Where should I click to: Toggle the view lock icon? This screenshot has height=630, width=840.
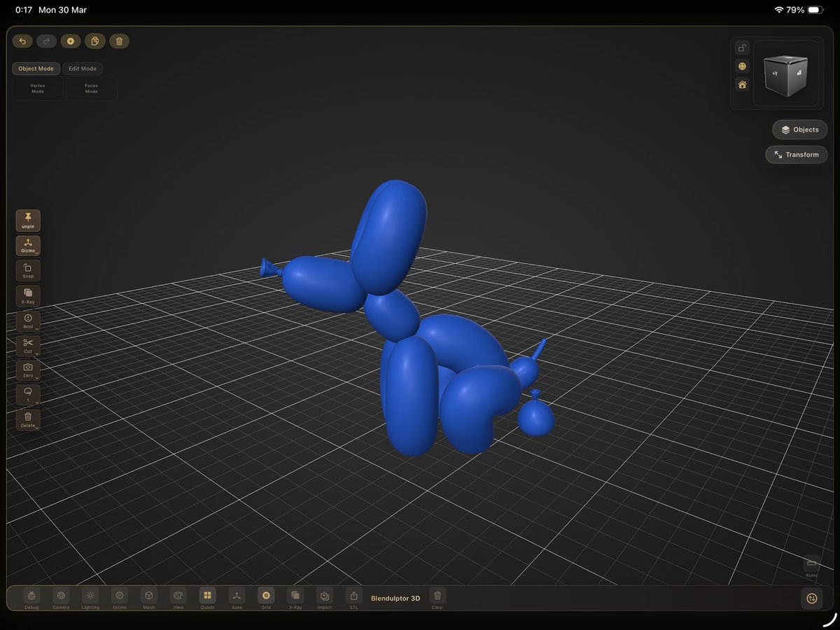point(742,48)
